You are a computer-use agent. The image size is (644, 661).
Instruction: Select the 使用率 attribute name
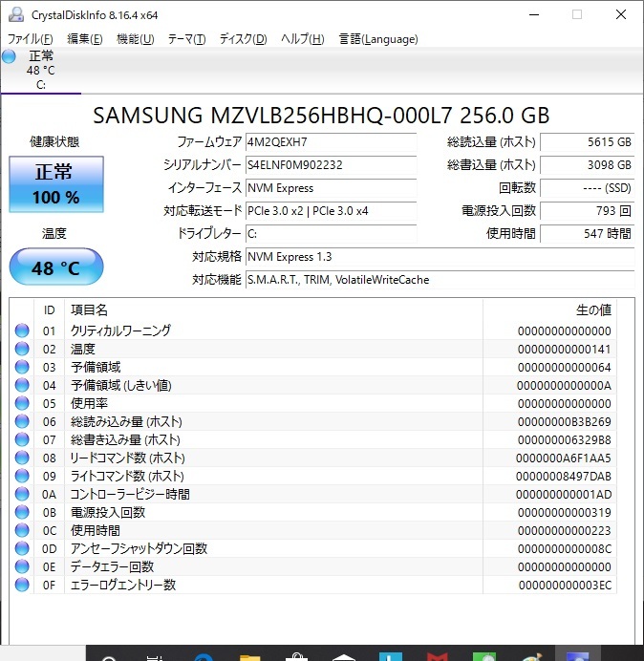click(x=89, y=403)
